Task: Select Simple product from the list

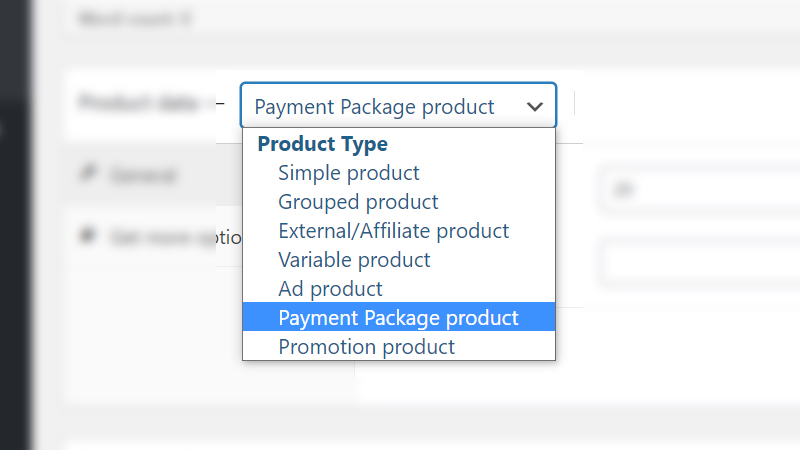Action: [x=349, y=173]
